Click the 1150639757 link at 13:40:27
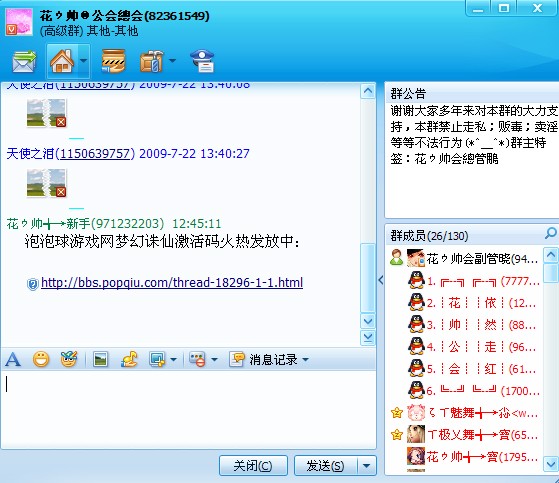The width and height of the screenshot is (559, 483). click(95, 154)
